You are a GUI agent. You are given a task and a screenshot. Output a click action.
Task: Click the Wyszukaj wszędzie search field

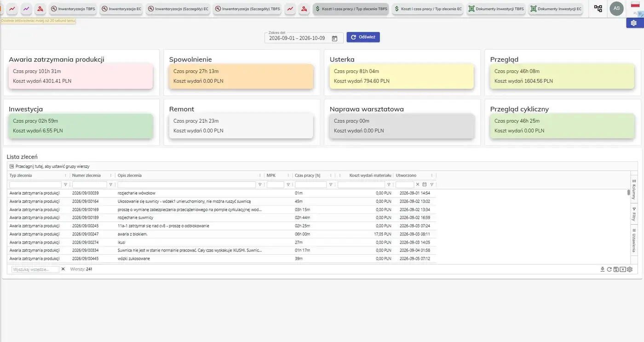click(35, 269)
